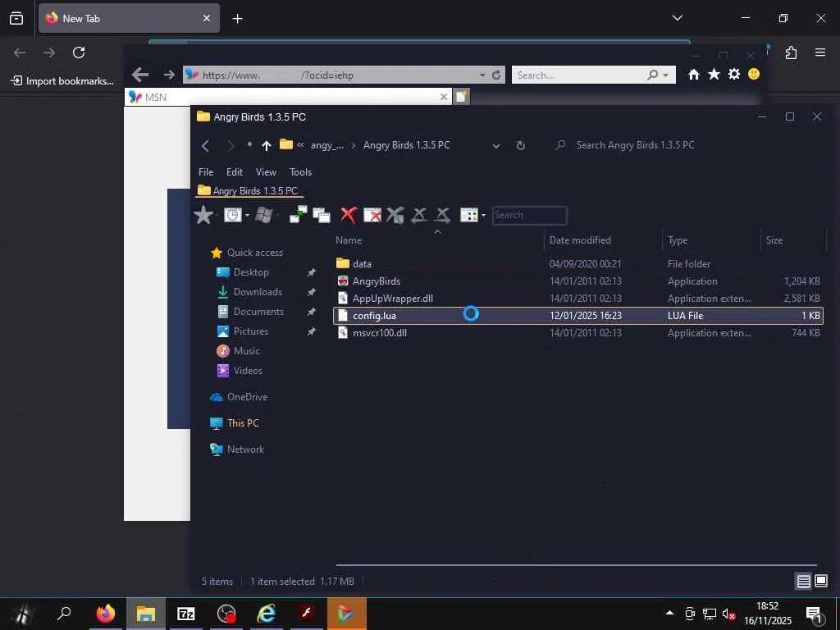Open the recently closed tabs clock button
Screen dimensions: 840x630
tap(232, 215)
